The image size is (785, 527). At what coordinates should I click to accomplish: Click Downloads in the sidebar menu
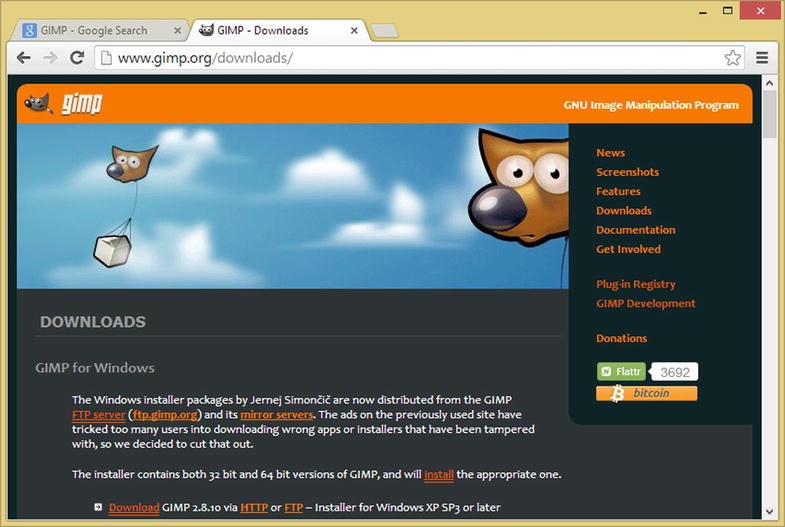pyautogui.click(x=624, y=210)
